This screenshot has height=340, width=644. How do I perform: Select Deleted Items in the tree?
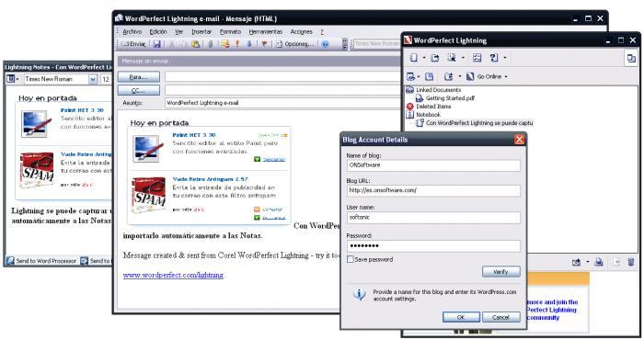pos(433,107)
